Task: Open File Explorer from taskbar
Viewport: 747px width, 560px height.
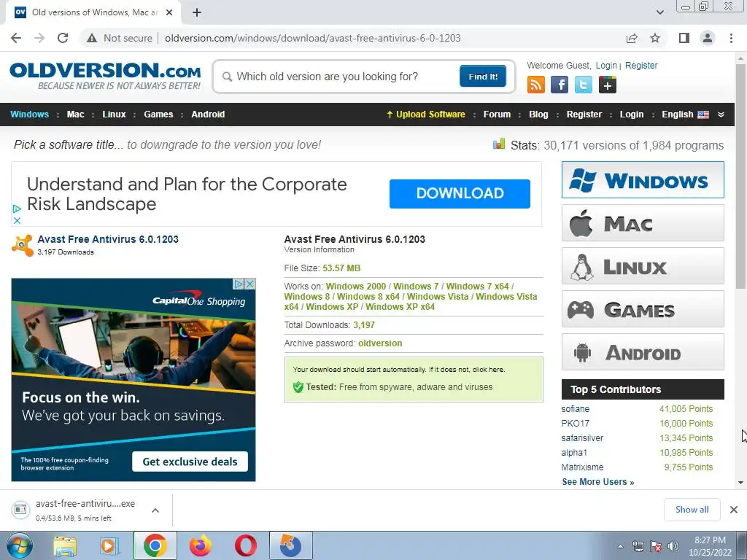Action: point(65,546)
